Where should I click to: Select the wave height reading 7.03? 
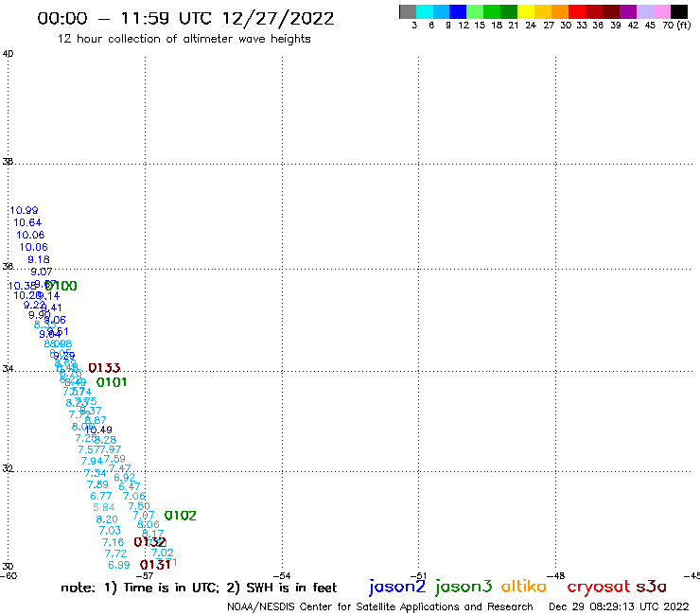[110, 531]
